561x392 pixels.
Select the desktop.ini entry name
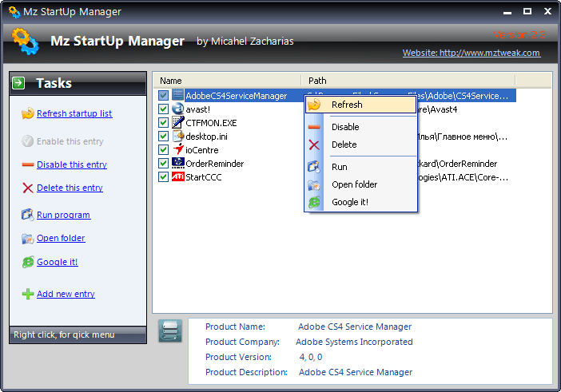(x=206, y=137)
